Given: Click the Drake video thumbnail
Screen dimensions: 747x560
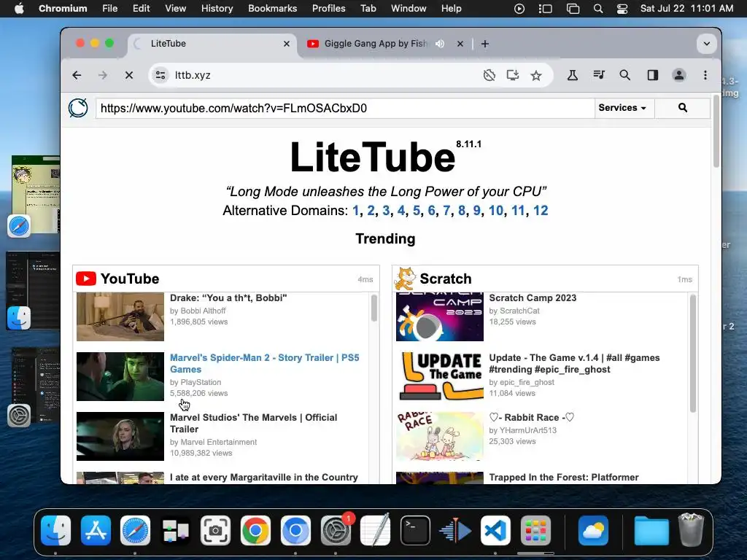Looking at the screenshot, I should [x=120, y=316].
